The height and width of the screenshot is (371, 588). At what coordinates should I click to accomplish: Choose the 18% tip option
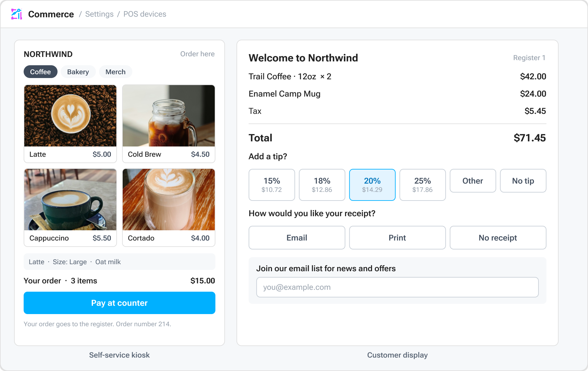pyautogui.click(x=322, y=185)
